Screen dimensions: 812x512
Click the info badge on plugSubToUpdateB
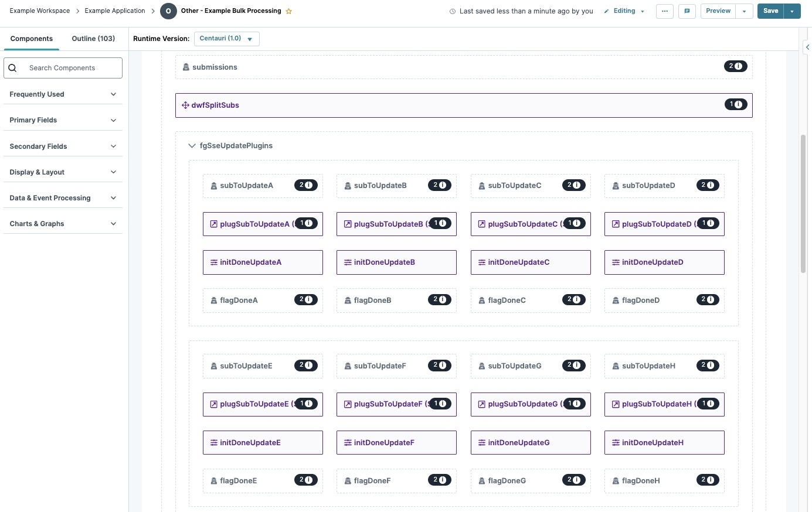tap(440, 223)
